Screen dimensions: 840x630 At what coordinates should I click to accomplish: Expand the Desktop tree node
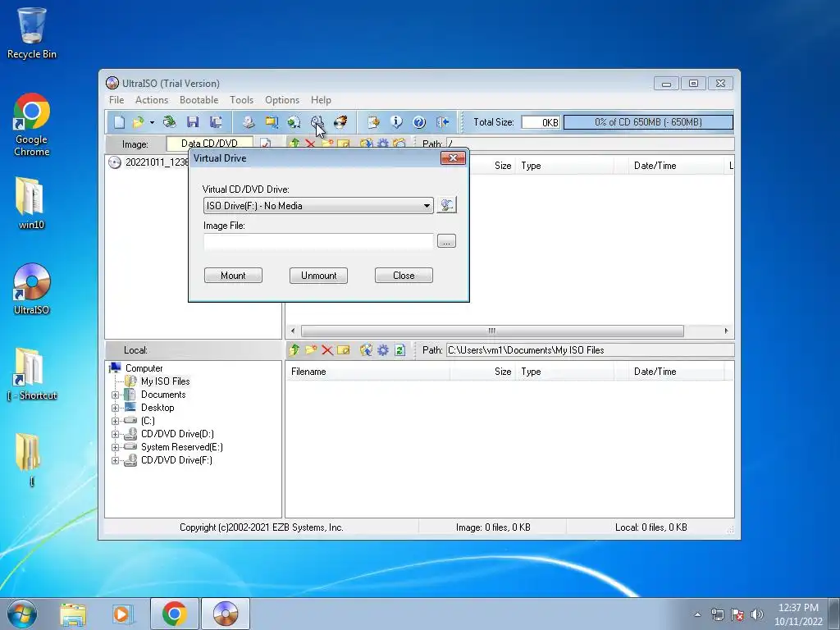[115, 409]
